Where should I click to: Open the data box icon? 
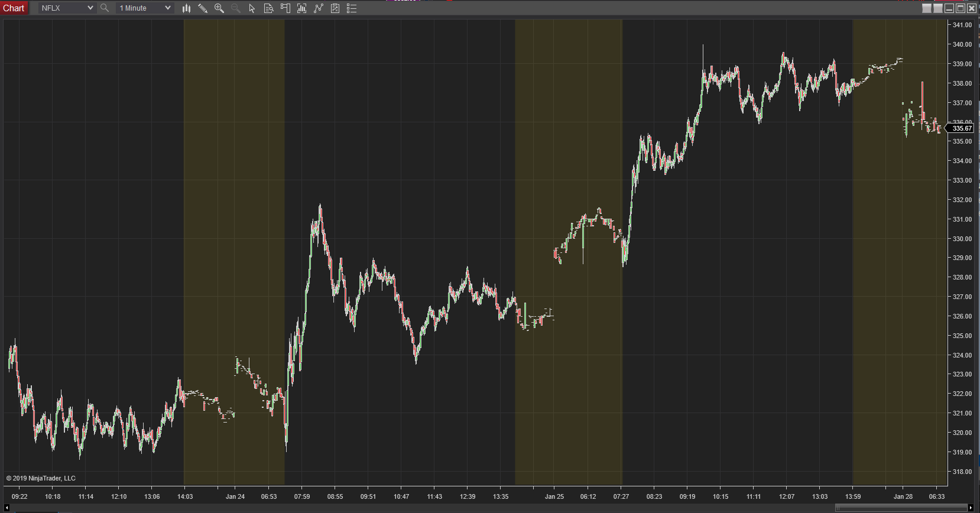coord(268,8)
